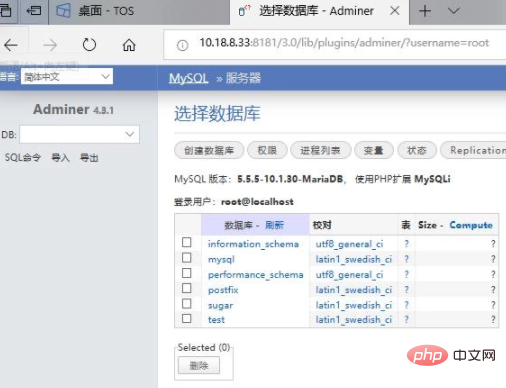Check the performance_schema checkbox
This screenshot has width=506, height=388.
[x=187, y=273]
